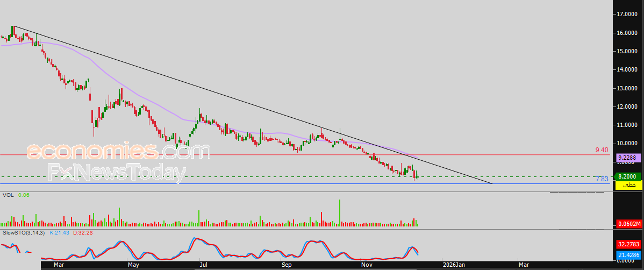Click the 16.0000 price axis label

pyautogui.click(x=627, y=32)
